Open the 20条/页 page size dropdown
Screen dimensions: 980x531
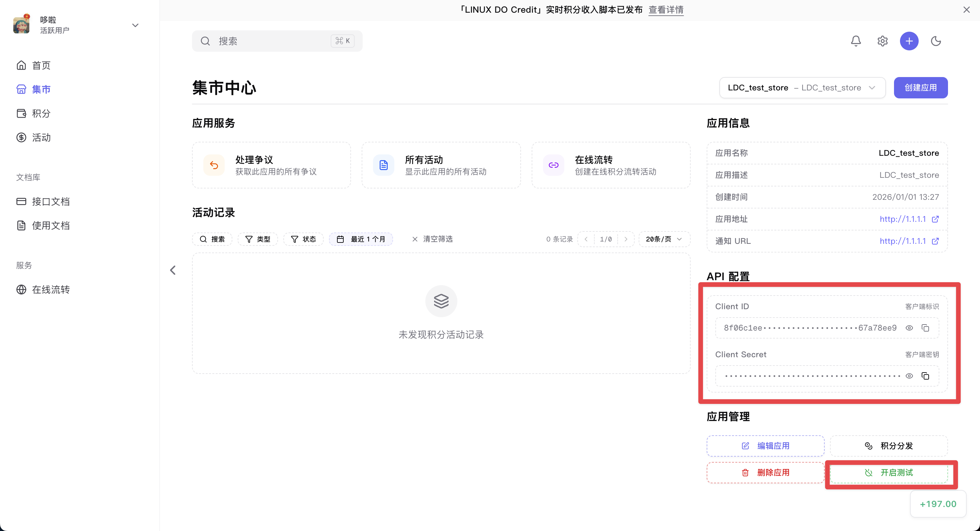664,239
